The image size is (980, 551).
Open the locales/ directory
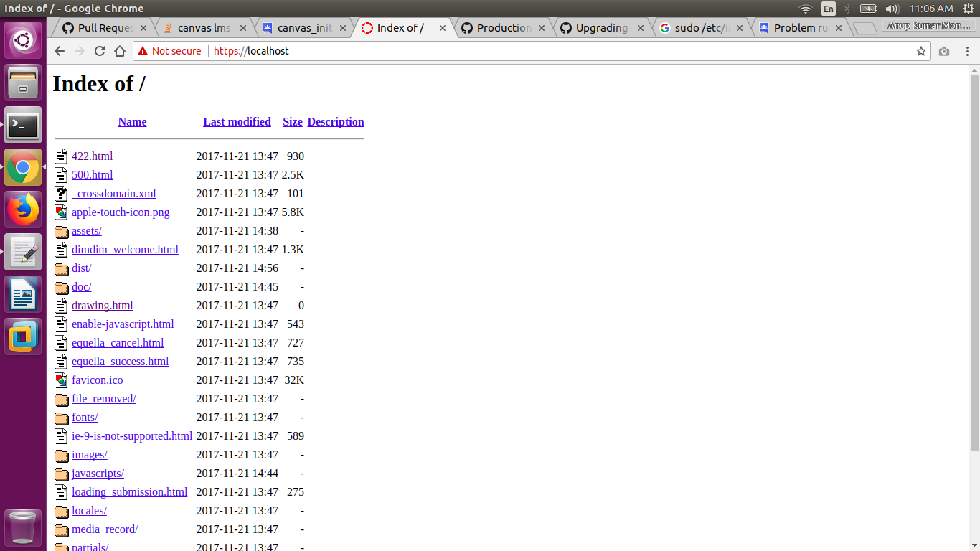[x=89, y=511]
